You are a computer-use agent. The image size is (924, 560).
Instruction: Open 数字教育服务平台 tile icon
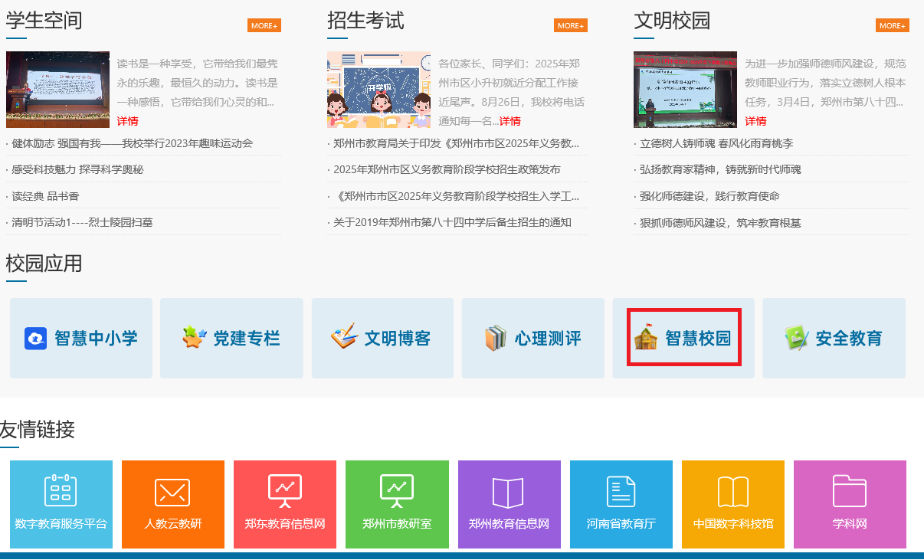coord(61,491)
